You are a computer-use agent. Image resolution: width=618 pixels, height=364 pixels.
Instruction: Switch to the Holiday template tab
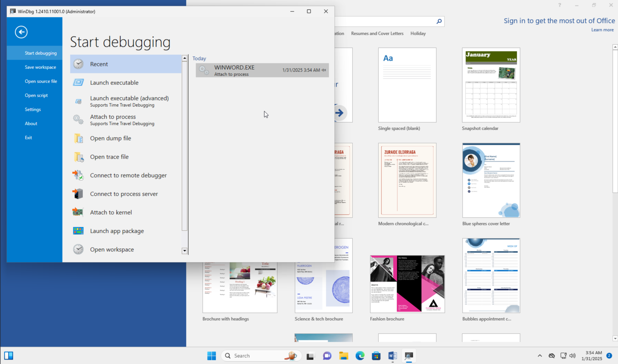pos(418,33)
